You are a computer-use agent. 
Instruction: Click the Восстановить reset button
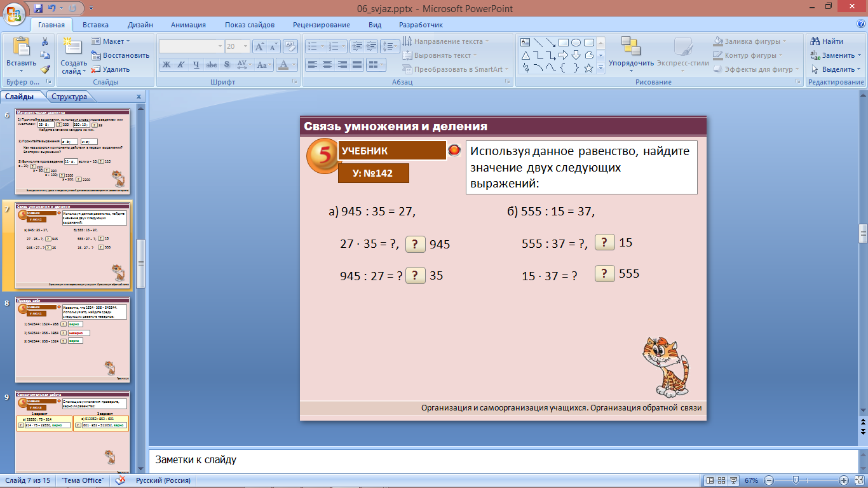[120, 55]
